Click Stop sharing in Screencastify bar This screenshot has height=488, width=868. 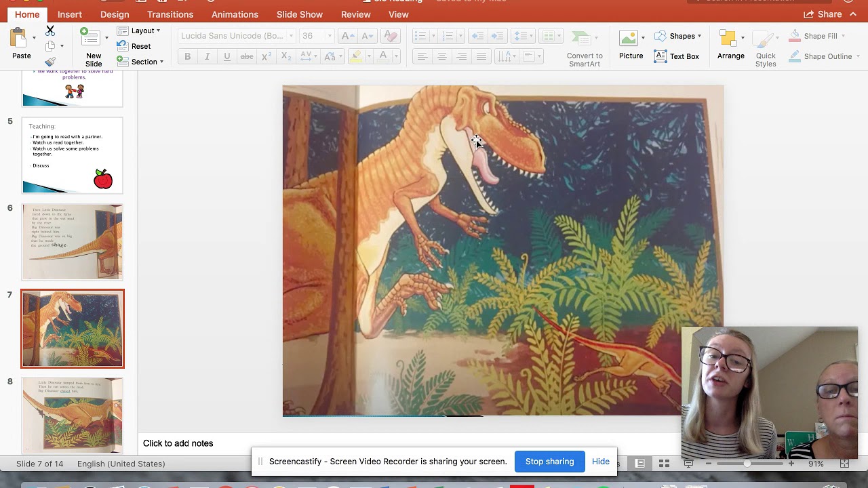[549, 462]
